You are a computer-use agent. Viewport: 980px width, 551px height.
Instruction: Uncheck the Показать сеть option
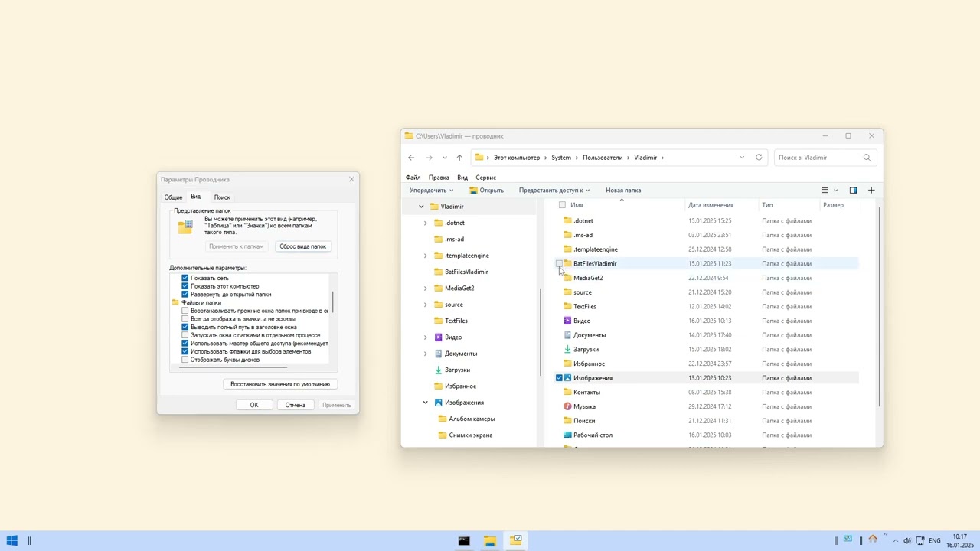click(x=185, y=278)
